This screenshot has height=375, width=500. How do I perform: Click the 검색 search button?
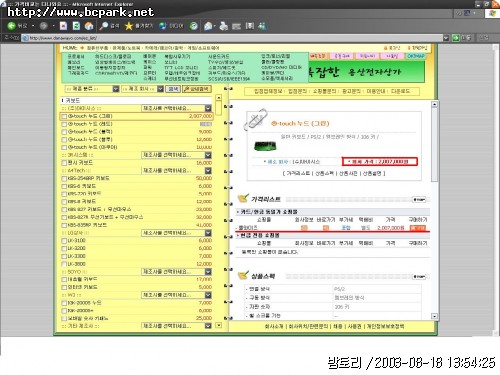coord(173,89)
